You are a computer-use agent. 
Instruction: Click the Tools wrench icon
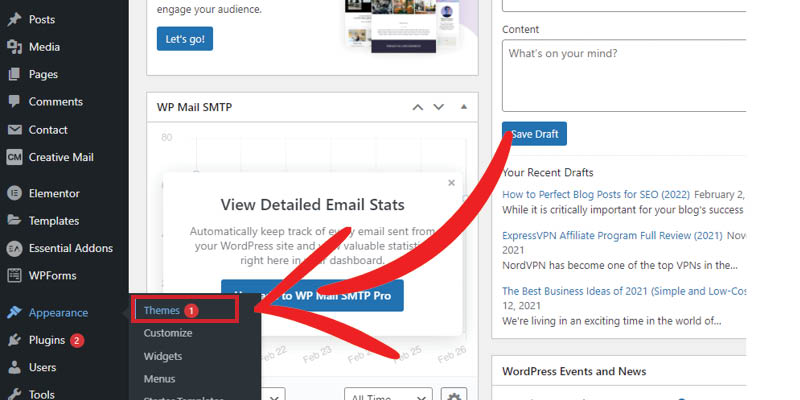click(14, 394)
